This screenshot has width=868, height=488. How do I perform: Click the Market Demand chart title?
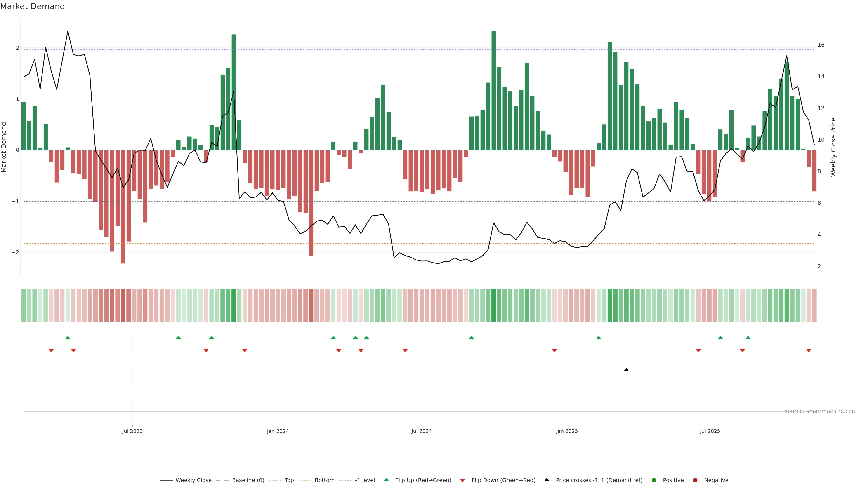pyautogui.click(x=32, y=6)
